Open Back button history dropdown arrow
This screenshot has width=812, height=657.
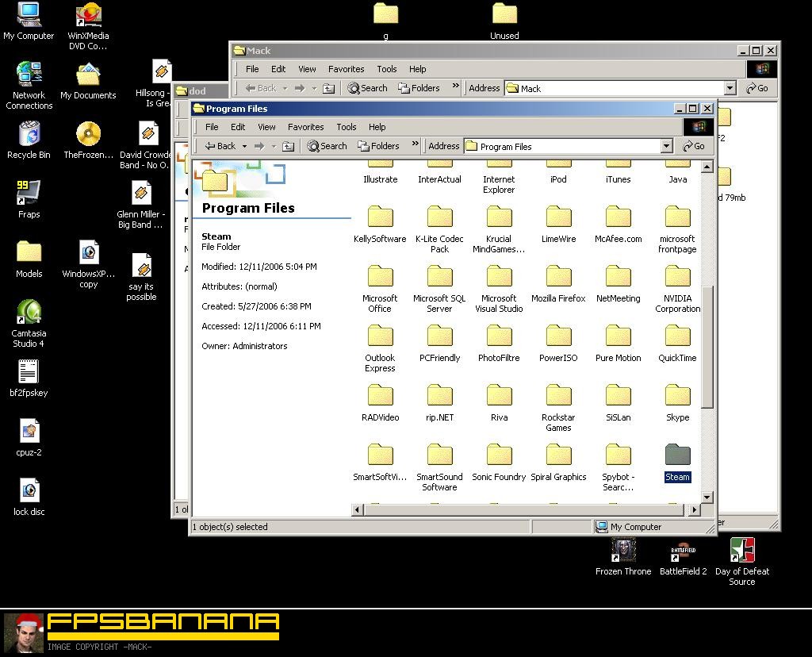[244, 146]
